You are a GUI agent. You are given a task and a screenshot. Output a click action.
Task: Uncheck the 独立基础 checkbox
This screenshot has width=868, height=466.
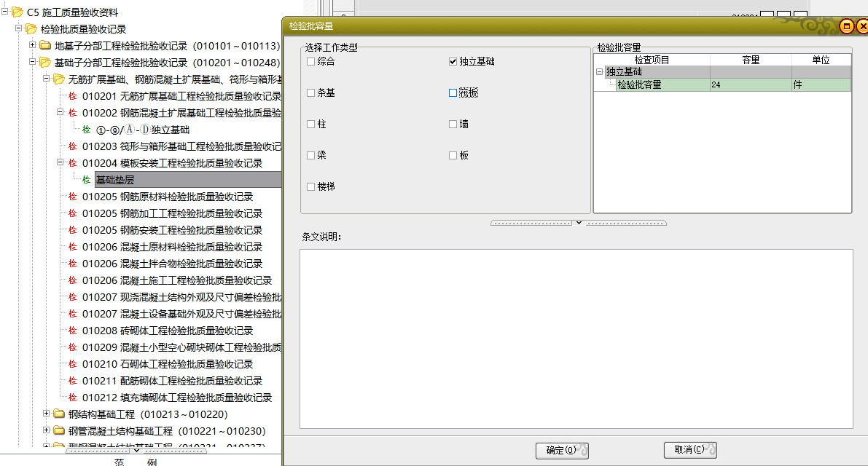pyautogui.click(x=453, y=62)
